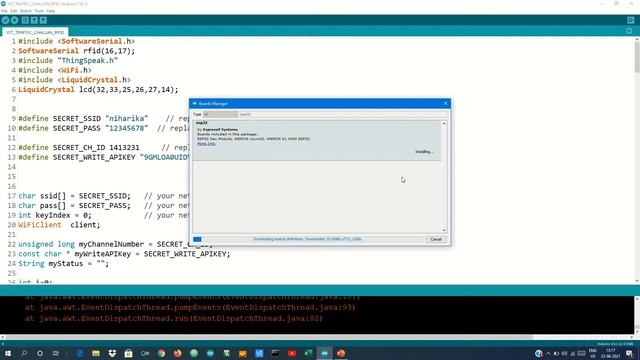Click the Boards Manager list scroll-up arrow
Image resolution: width=640 pixels, height=360 pixels.
444,123
